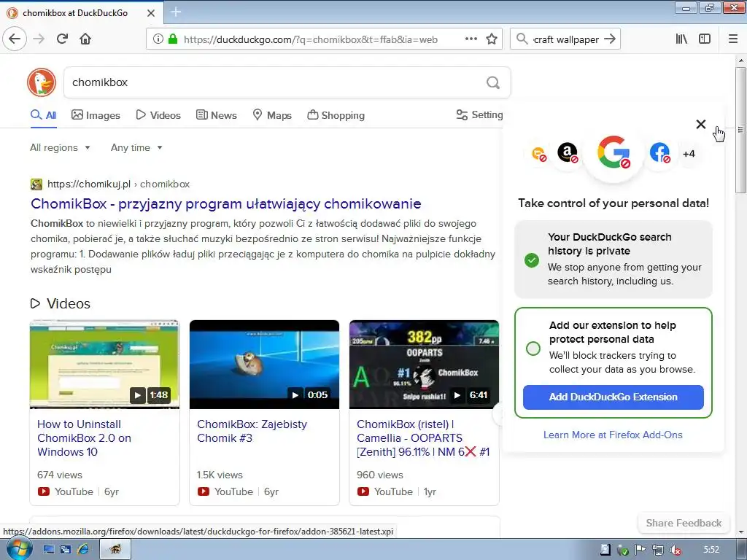This screenshot has width=747, height=560.
Task: Open ChomikBox przyjazny program result link
Action: pyautogui.click(x=226, y=204)
